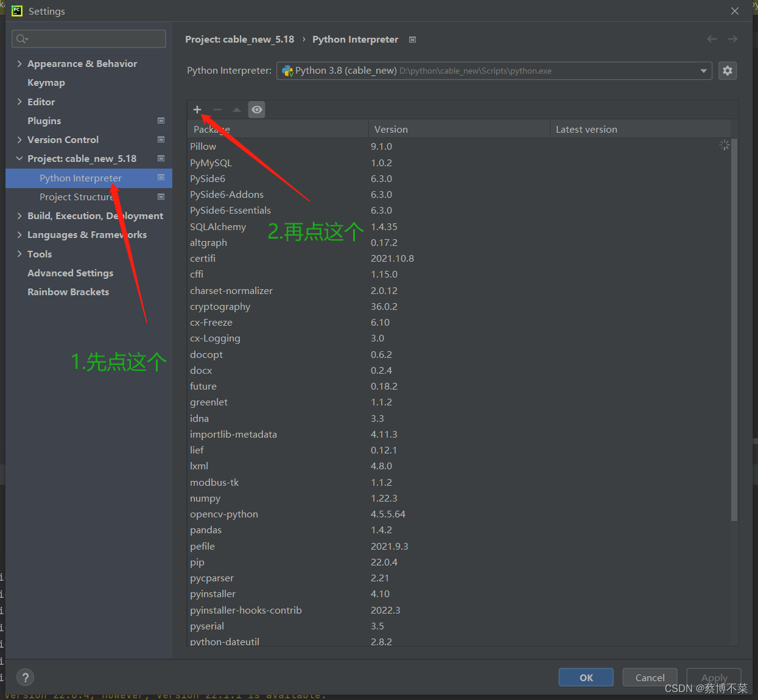The height and width of the screenshot is (700, 758).
Task: Select the SQLAlchemy package row
Action: (x=459, y=226)
